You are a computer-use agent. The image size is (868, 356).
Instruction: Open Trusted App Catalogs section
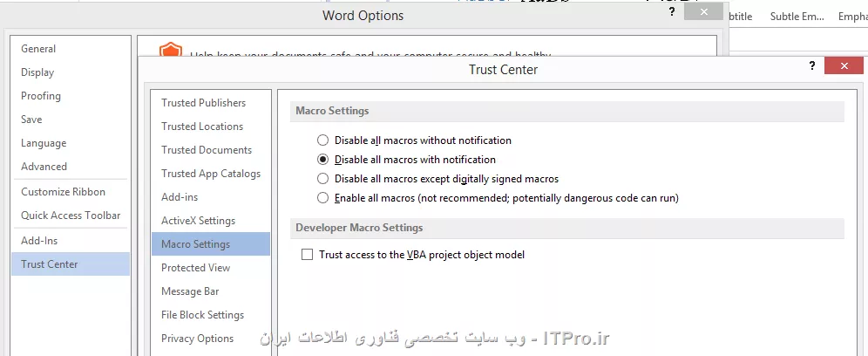pyautogui.click(x=211, y=174)
